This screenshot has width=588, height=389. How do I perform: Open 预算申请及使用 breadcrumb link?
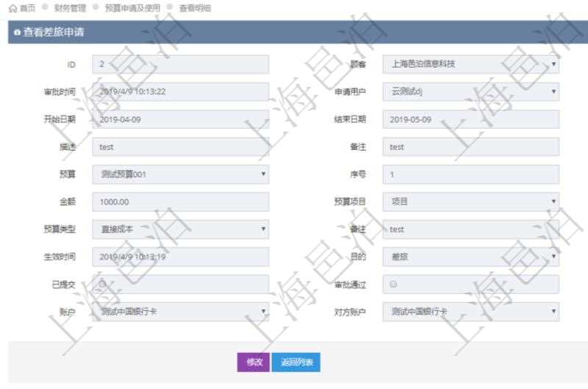coord(132,8)
